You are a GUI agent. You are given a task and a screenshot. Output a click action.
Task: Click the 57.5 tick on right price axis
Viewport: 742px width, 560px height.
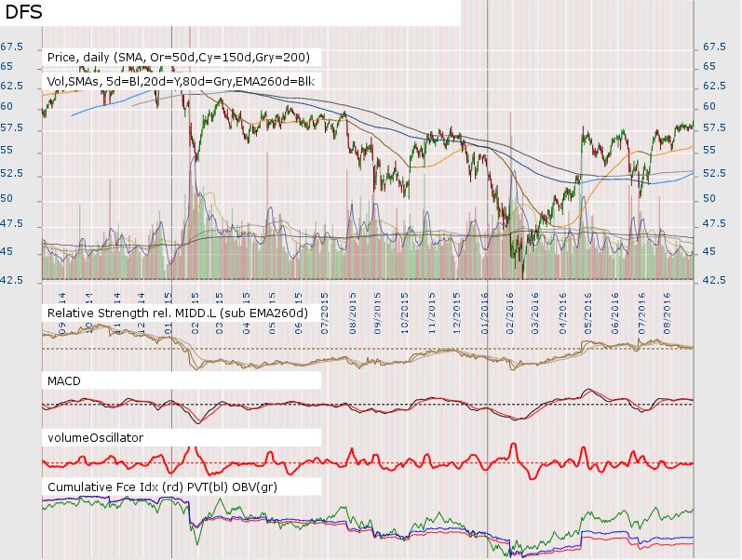[x=714, y=127]
